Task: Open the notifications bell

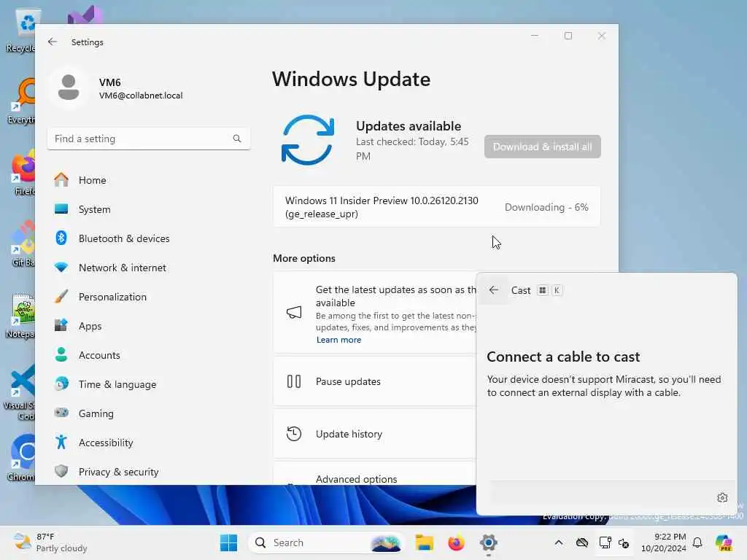Action: coord(697,542)
